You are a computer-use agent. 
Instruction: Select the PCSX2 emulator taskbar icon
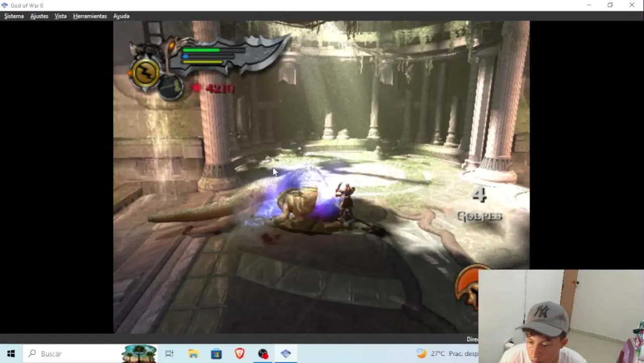tap(286, 353)
